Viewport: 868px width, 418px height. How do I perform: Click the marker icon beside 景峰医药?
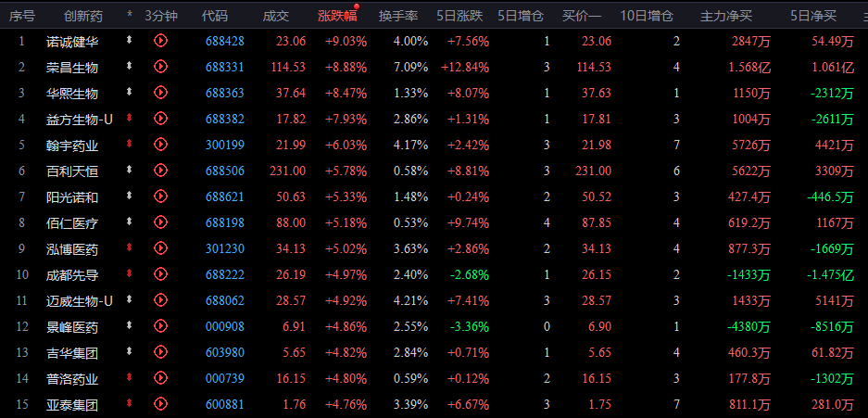coord(130,325)
